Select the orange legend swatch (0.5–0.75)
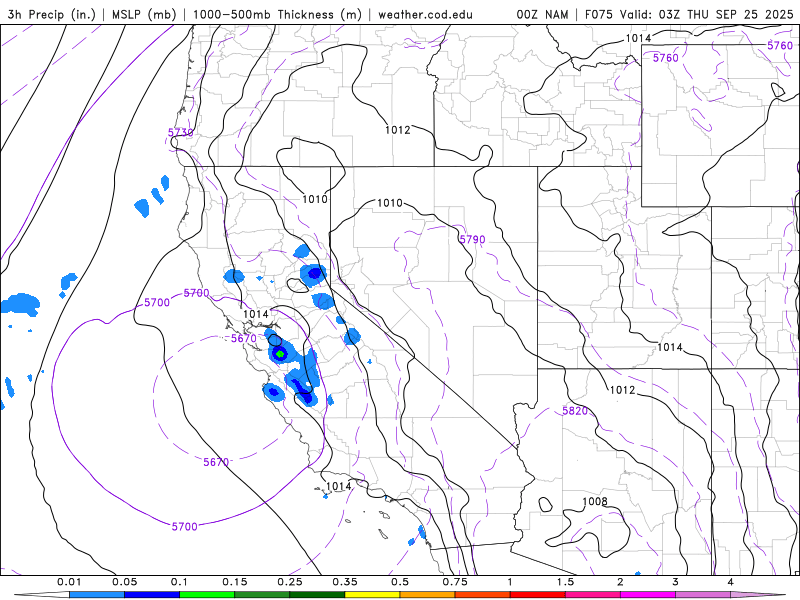This screenshot has width=800, height=600. point(428,595)
